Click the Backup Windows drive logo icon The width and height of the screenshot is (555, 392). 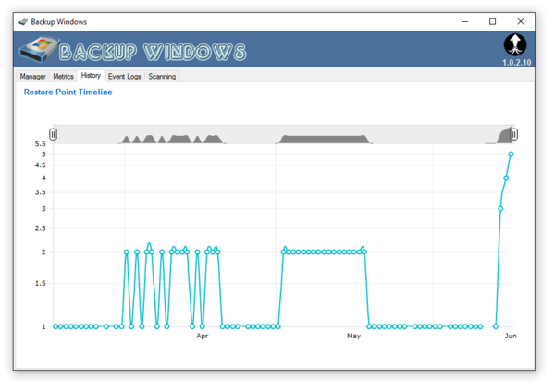click(39, 50)
